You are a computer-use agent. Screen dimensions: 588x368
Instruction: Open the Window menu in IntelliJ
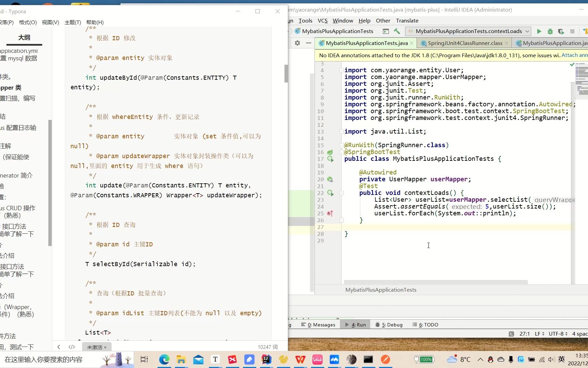click(343, 20)
